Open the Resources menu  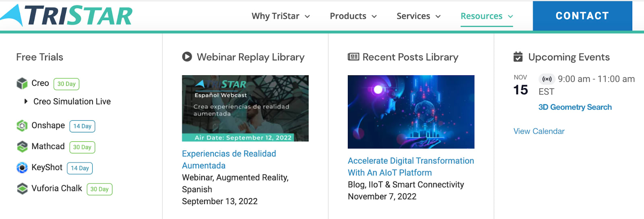(x=487, y=16)
